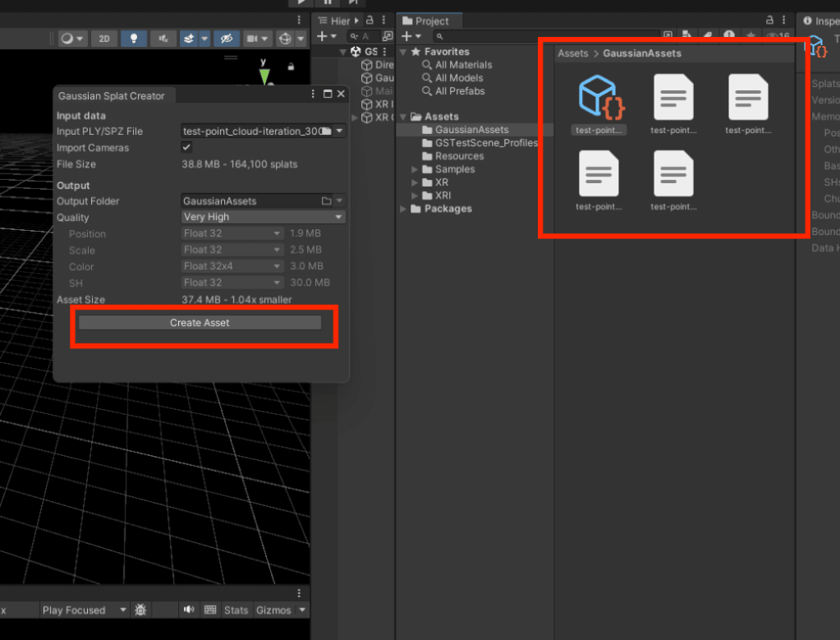The width and height of the screenshot is (840, 640).
Task: Click the folder icon beside Output Folder field
Action: click(x=326, y=201)
